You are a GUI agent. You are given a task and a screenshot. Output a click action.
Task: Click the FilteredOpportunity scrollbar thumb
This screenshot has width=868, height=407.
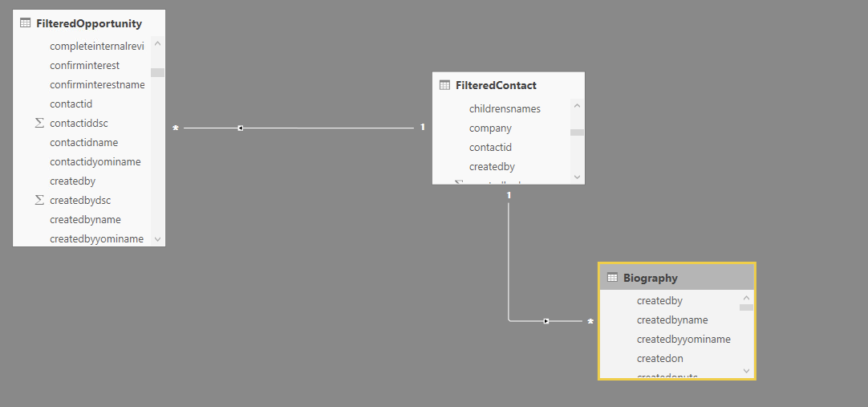158,72
